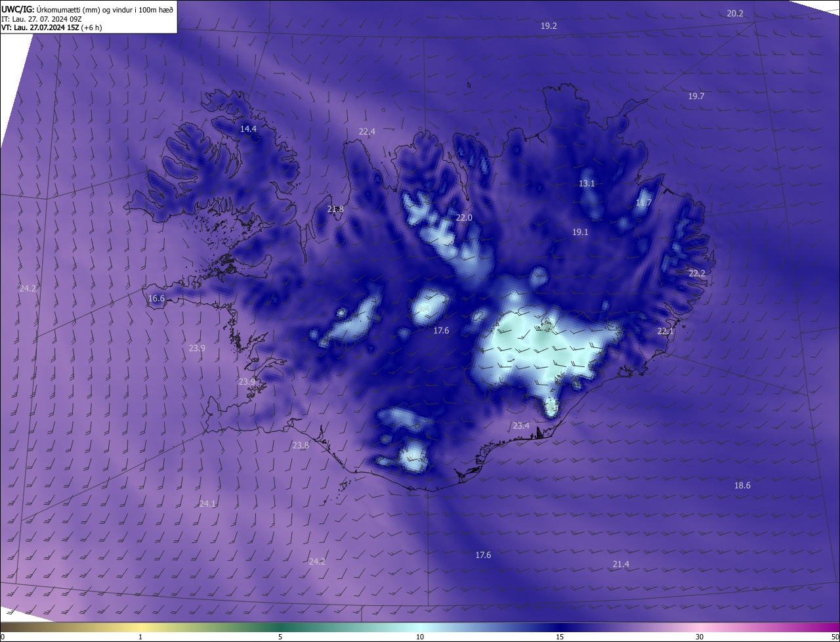
Task: Click the 19.7 value label
Action: point(696,96)
